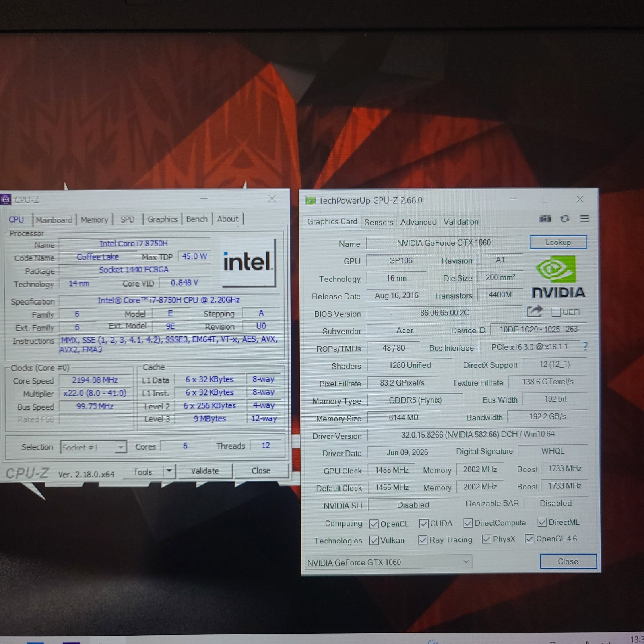Image resolution: width=644 pixels, height=644 pixels.
Task: Click the Close button in CPU-Z
Action: click(x=261, y=471)
